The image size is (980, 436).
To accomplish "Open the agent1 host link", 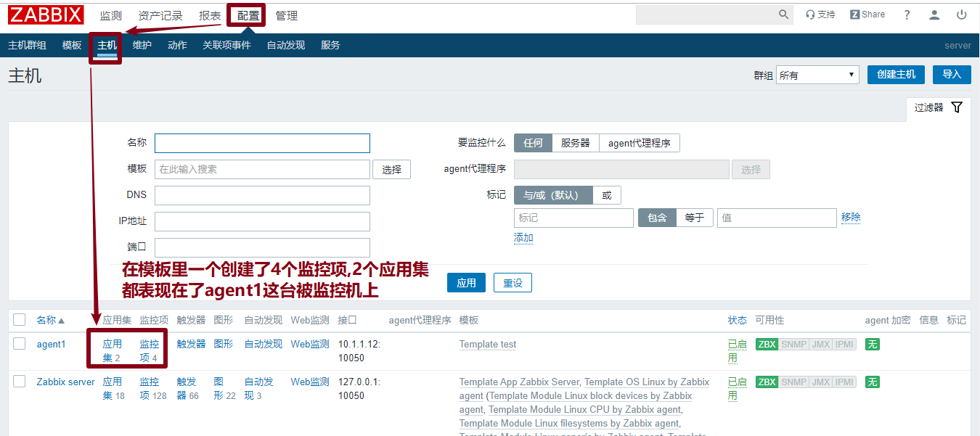I will pos(52,344).
